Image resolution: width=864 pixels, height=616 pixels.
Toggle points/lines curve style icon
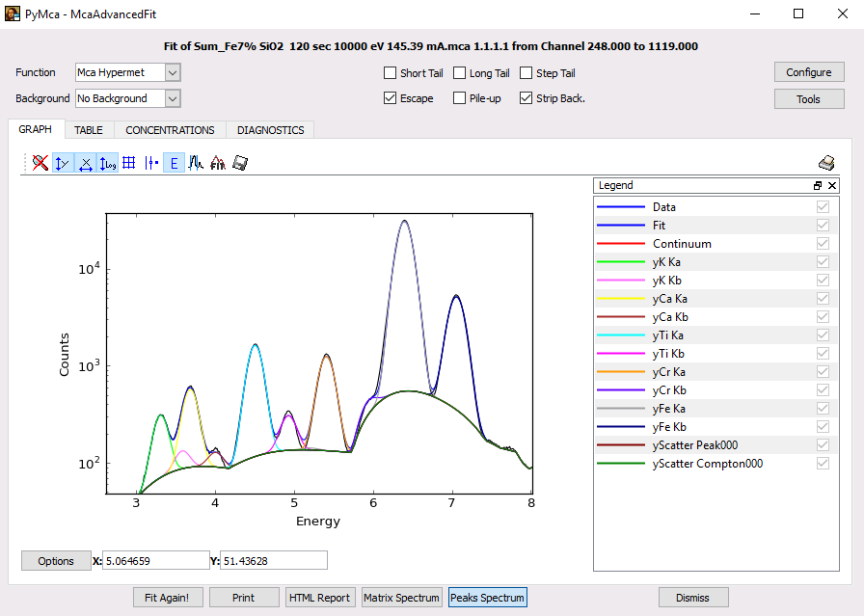151,163
